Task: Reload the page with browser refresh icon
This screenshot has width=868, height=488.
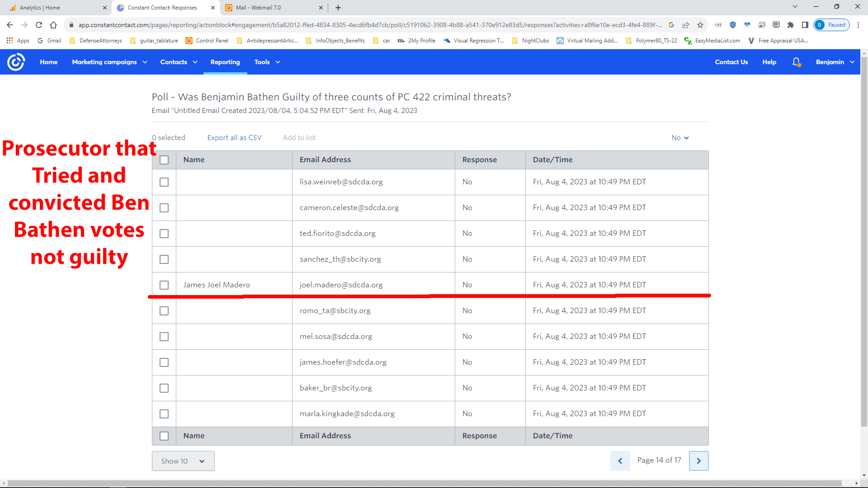Action: tap(39, 25)
